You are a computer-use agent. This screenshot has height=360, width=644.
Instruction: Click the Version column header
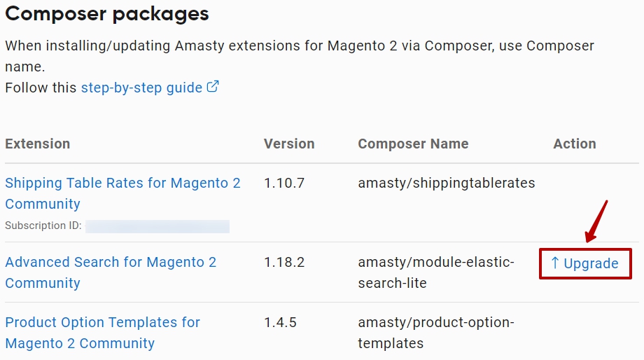tap(289, 144)
